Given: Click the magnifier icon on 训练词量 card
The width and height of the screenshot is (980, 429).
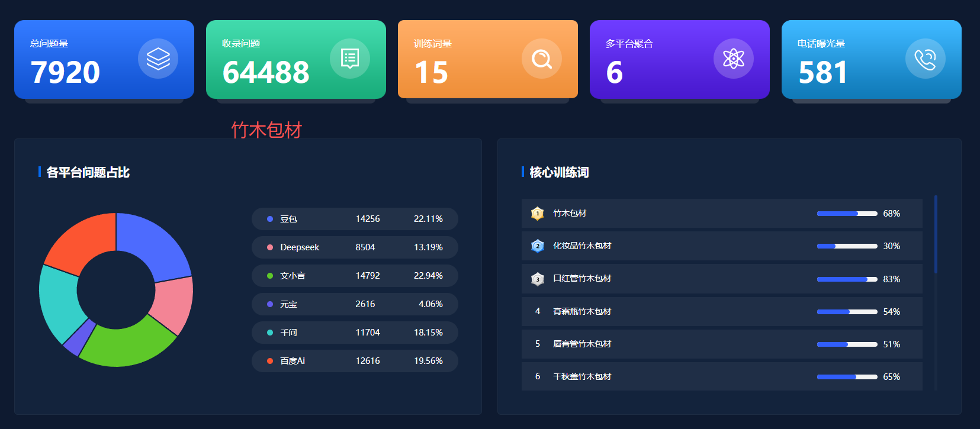Looking at the screenshot, I should 542,59.
